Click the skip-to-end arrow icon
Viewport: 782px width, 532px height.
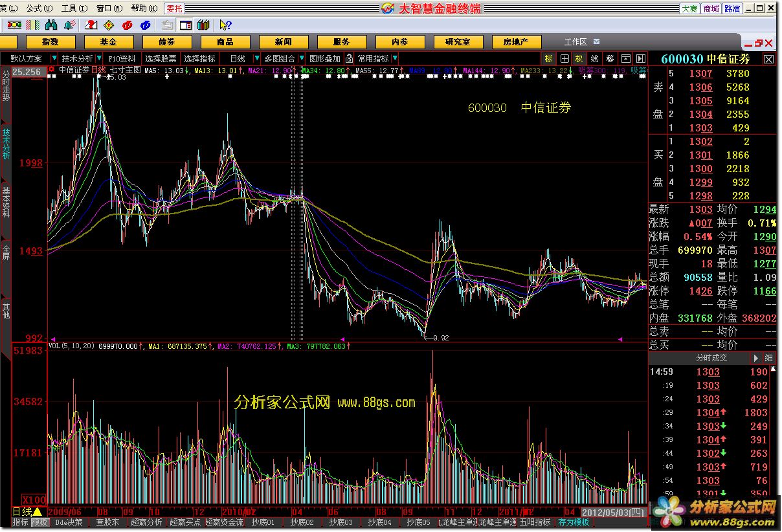[x=640, y=59]
